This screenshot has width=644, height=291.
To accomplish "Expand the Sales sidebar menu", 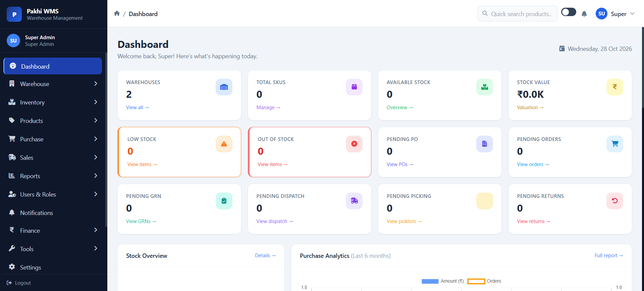I will tap(53, 157).
